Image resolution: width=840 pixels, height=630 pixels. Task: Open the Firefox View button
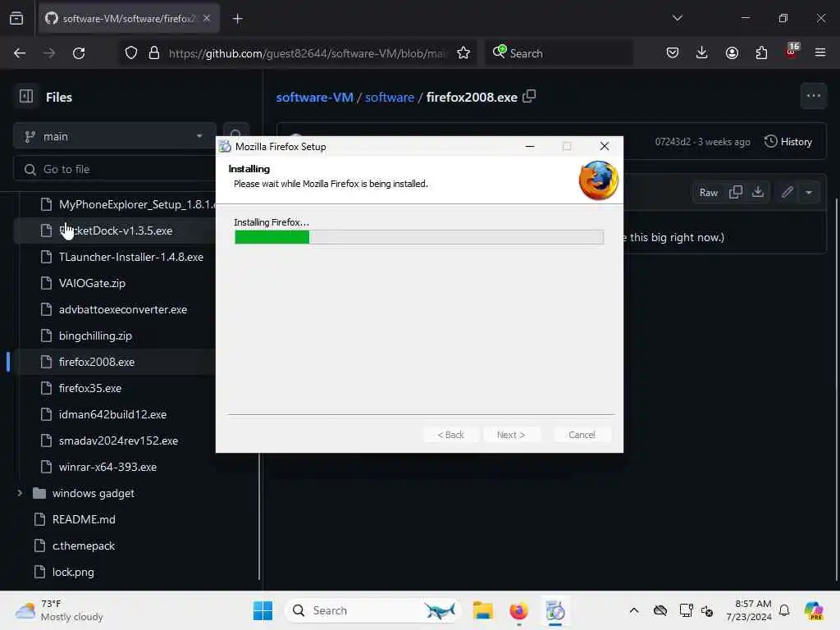tap(16, 18)
